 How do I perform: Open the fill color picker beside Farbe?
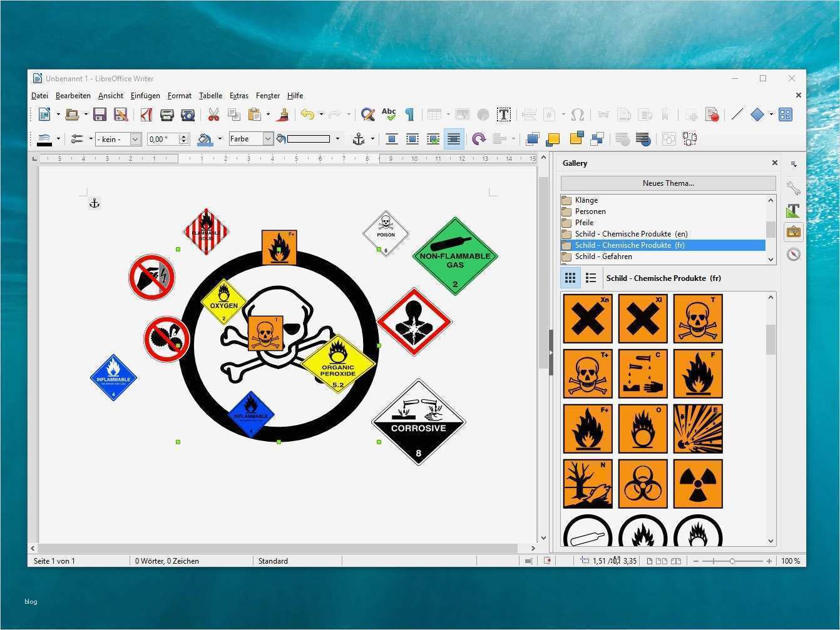click(337, 138)
